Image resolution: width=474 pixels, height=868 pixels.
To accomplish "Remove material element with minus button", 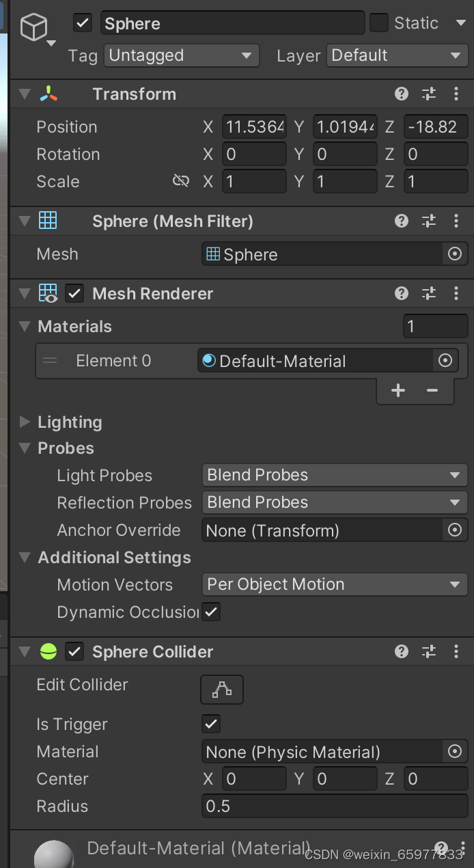I will point(432,390).
